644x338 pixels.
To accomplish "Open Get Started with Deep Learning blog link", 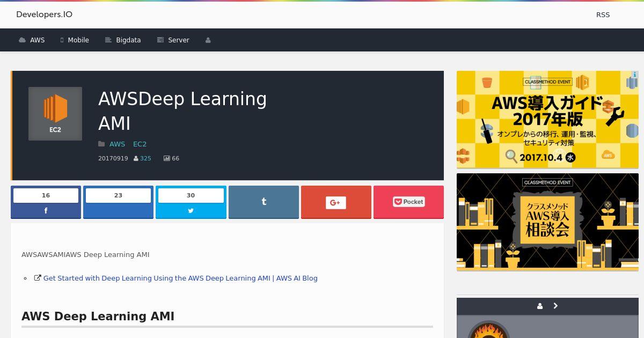I will [x=180, y=278].
